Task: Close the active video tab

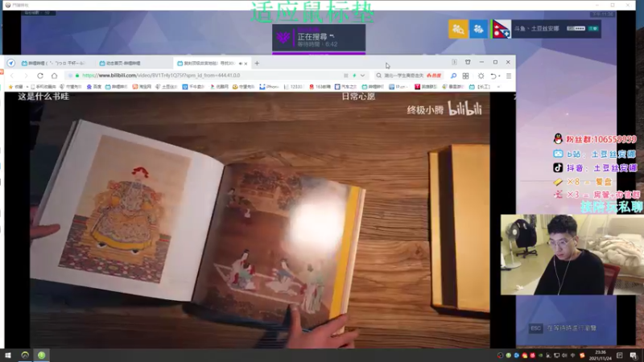Action: (246, 64)
